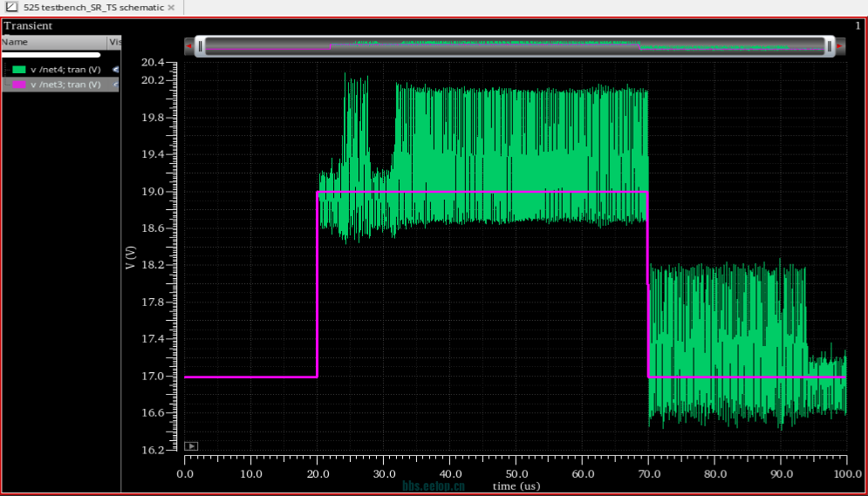Viewport: 868px width, 496px height.
Task: Click left red arrow of zoom scrollbar
Action: 188,46
